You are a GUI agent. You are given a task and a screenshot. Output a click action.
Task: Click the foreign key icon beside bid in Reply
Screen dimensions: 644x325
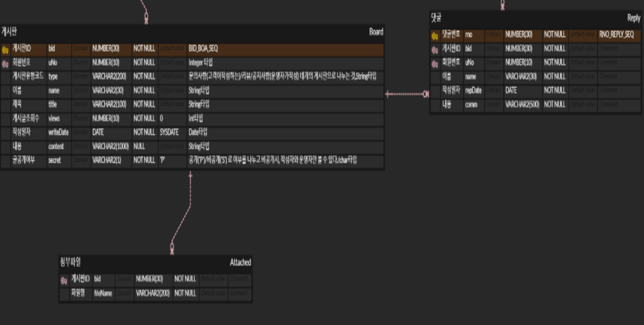[x=435, y=49]
